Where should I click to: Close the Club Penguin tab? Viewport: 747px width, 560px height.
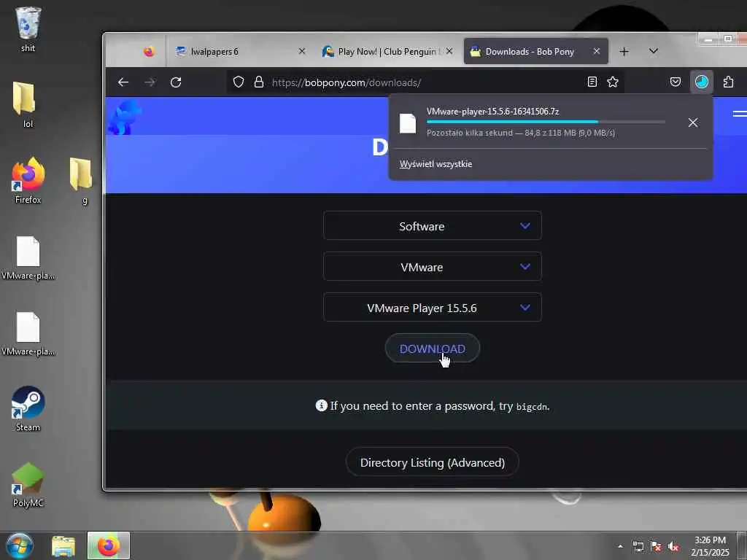pos(449,51)
